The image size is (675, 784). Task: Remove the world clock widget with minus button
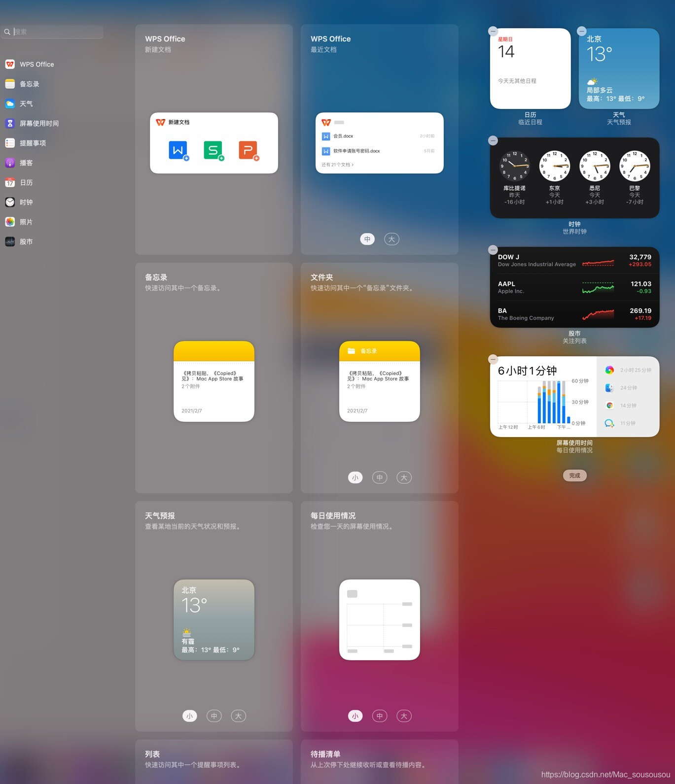(x=493, y=140)
